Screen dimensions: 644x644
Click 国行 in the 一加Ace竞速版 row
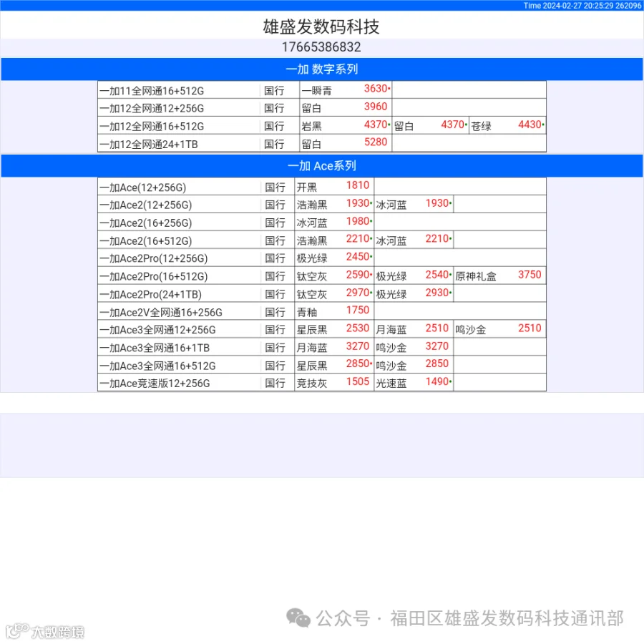275,384
